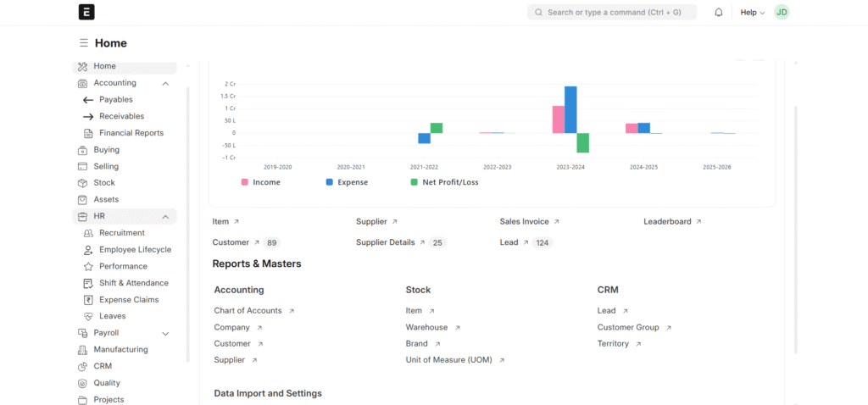Click the Shift & Attendance icon
Screen dimensions: 868x405
pos(88,283)
